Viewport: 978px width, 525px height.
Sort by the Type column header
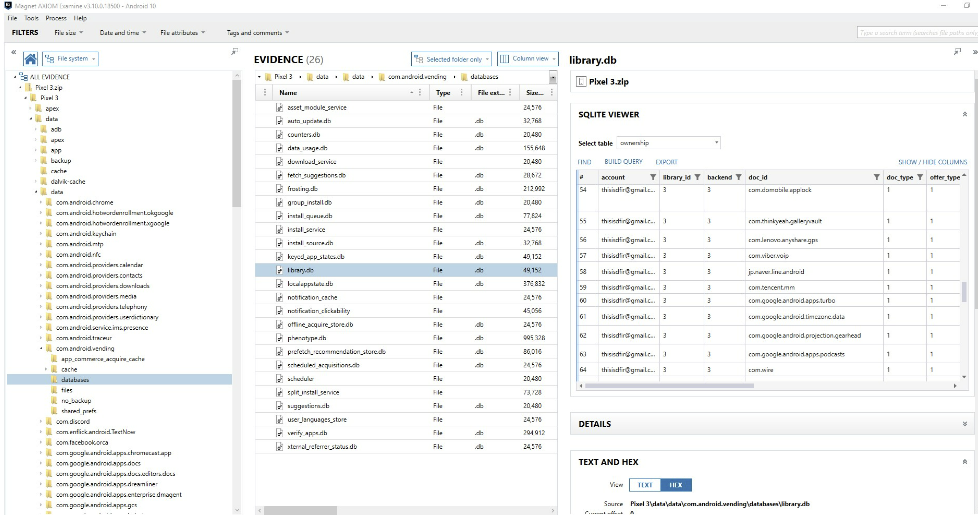point(443,92)
